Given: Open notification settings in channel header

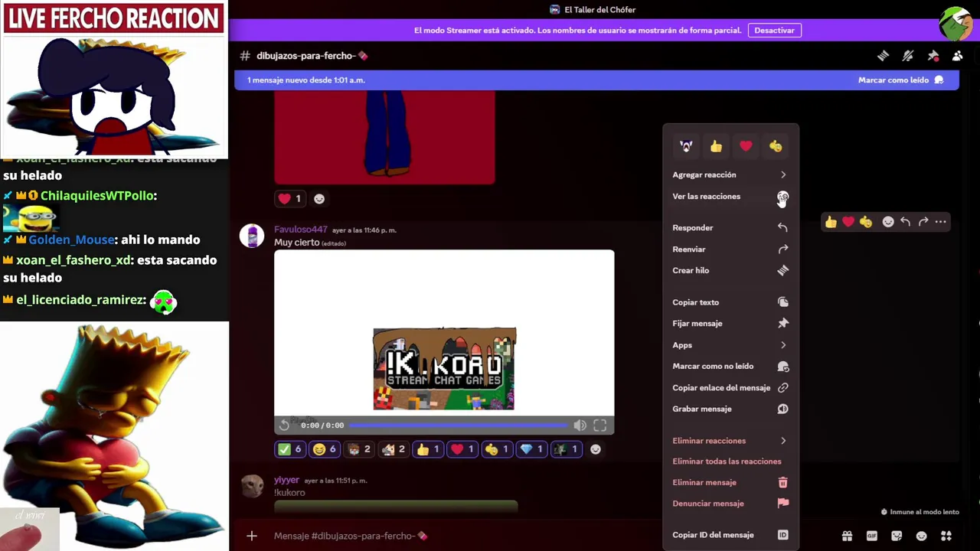Looking at the screenshot, I should pos(908,56).
